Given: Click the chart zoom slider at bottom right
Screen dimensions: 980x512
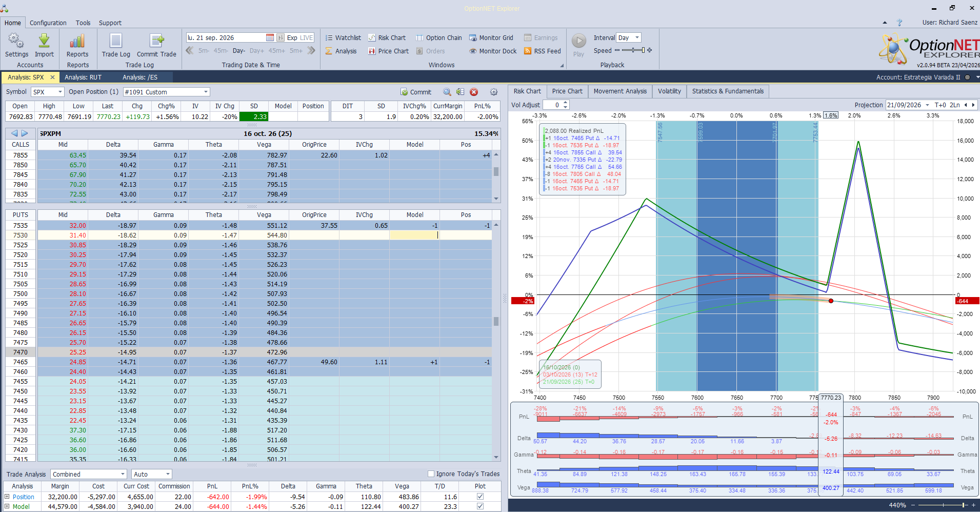Looking at the screenshot, I should coord(944,505).
